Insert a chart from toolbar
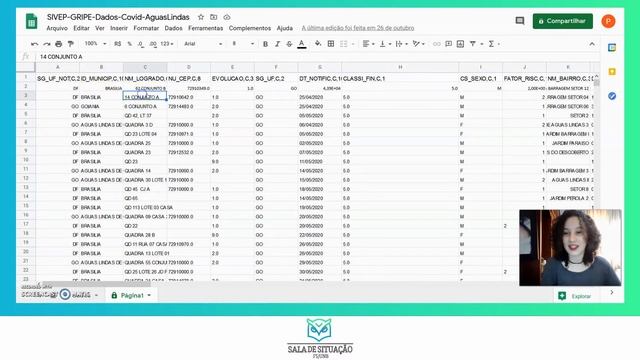 point(460,44)
